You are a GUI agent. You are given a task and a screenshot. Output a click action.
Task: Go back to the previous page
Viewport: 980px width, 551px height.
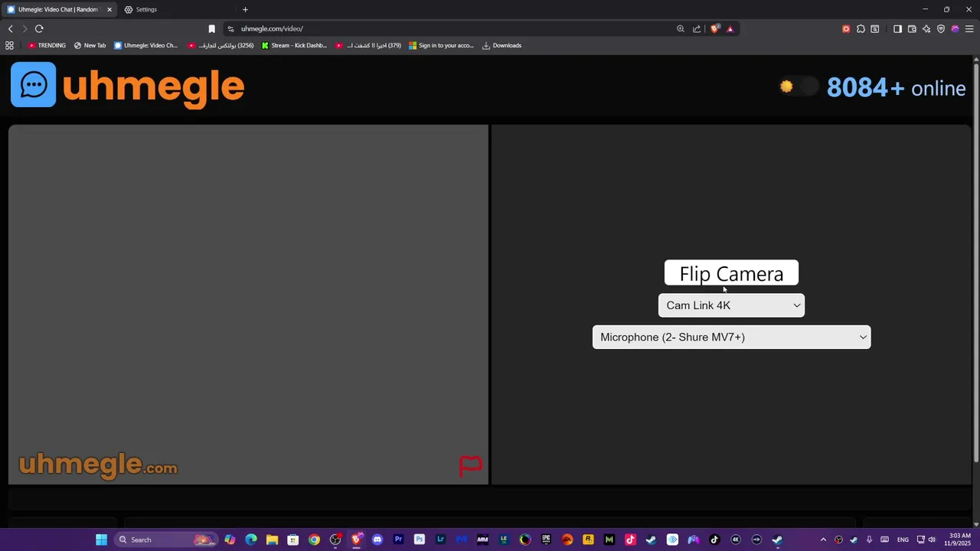point(10,29)
